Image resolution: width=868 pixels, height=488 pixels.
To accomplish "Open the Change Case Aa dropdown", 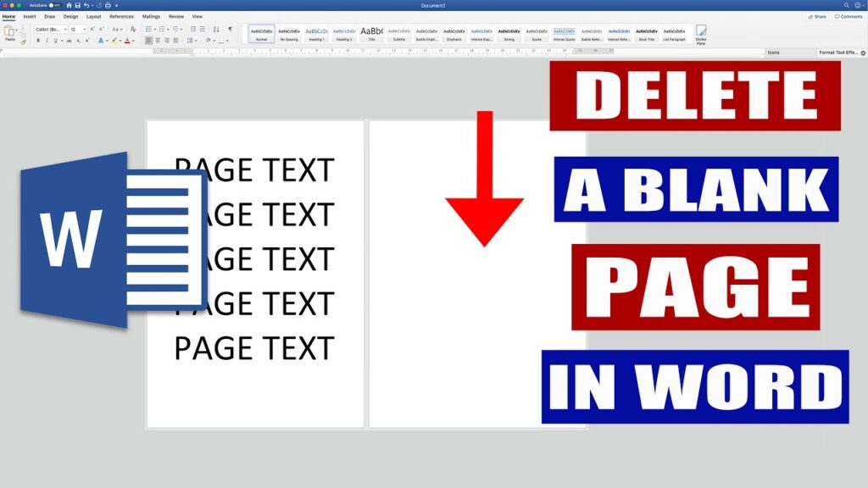I will click(117, 30).
